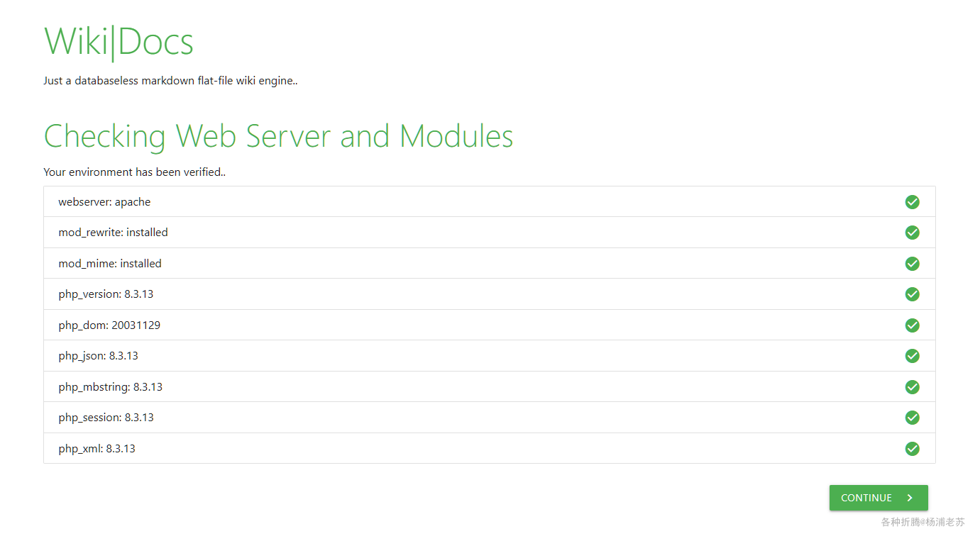Click the green checkmark beside php_xml: 8.3.13
Viewport: 980px width, 541px height.
pyautogui.click(x=913, y=449)
